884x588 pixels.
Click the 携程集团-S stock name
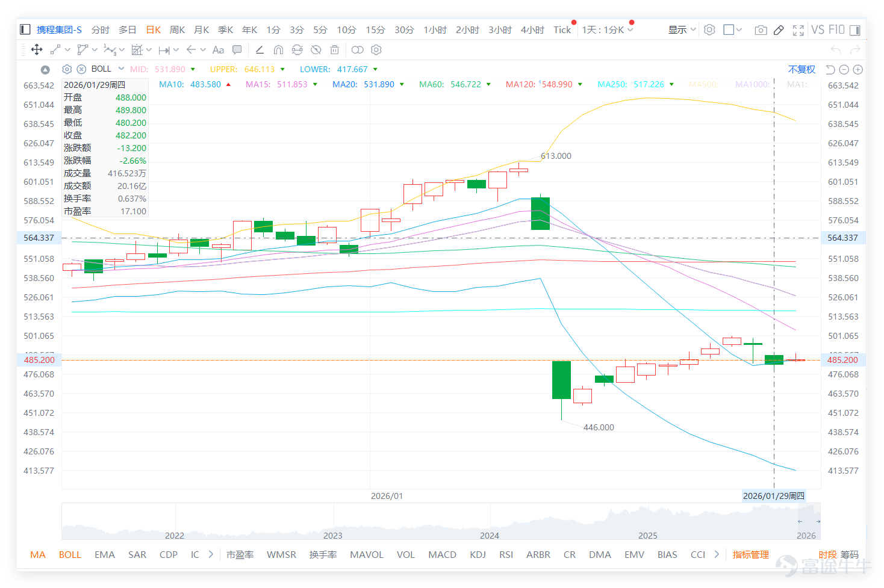59,29
